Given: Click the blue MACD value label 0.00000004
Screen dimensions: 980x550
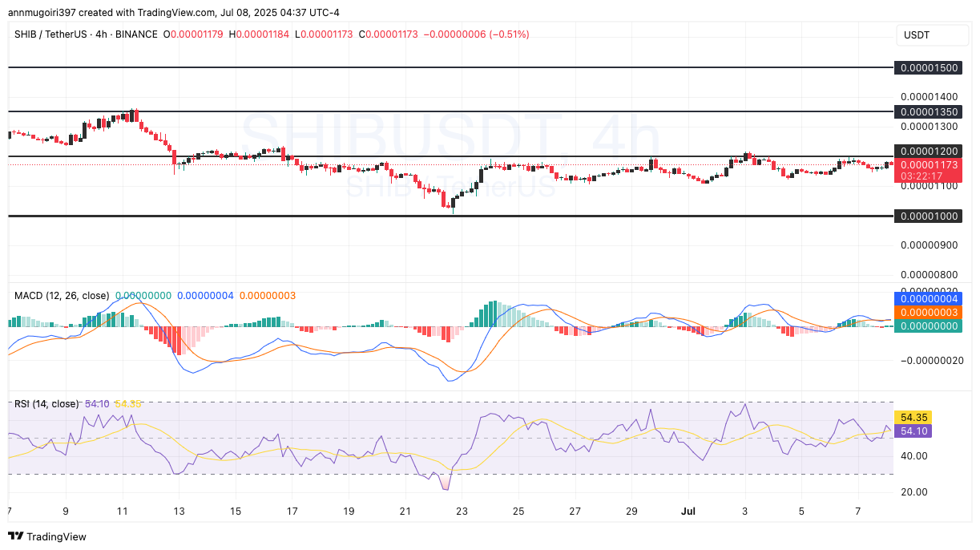Looking at the screenshot, I should pyautogui.click(x=927, y=298).
